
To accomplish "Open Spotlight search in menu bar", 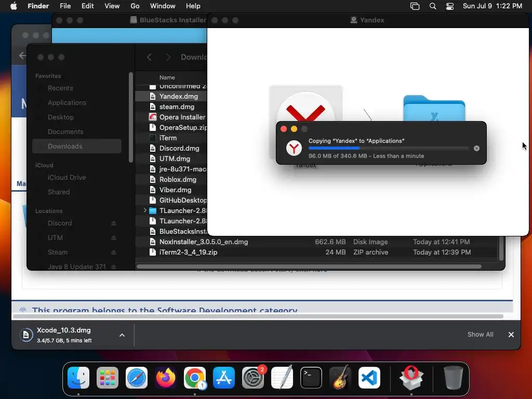I will (x=433, y=6).
